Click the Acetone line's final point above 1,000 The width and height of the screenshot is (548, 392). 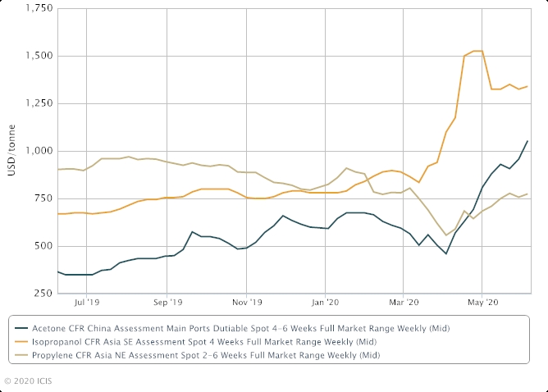click(x=527, y=141)
